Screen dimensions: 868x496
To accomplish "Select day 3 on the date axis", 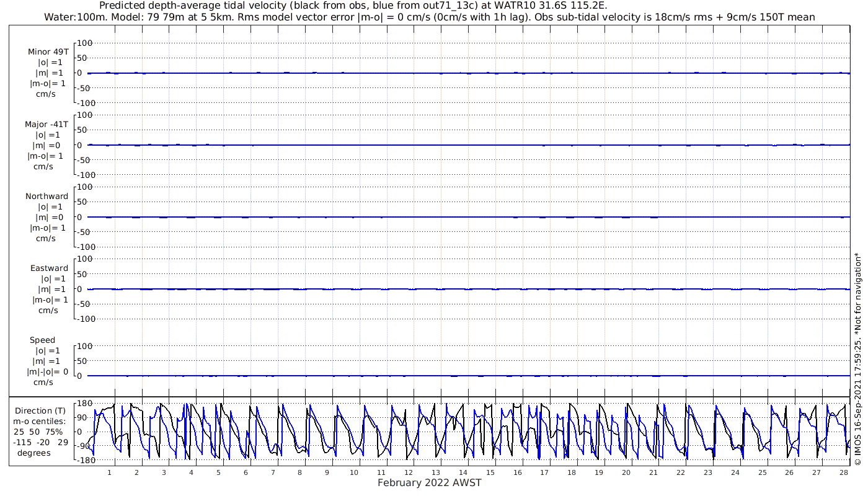I will tap(164, 472).
